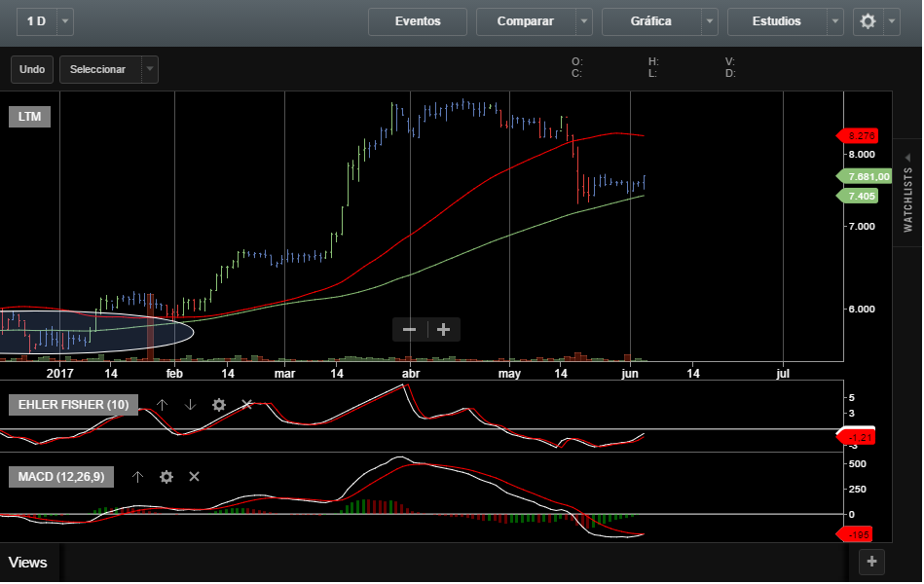Add a new view with plus button

871,561
